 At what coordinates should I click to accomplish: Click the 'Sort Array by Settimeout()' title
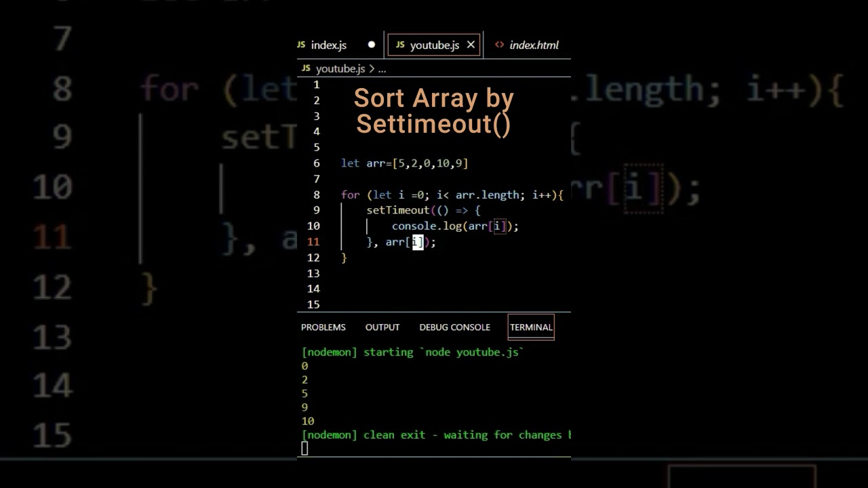434,111
